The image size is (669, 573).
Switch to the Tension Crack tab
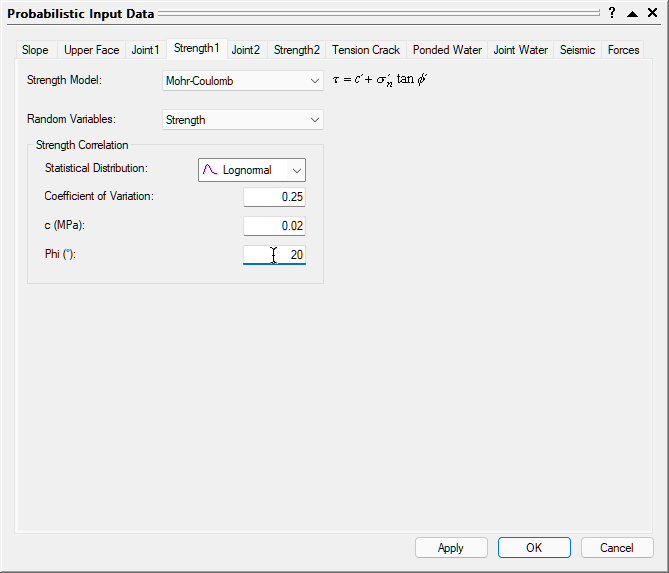pos(366,50)
